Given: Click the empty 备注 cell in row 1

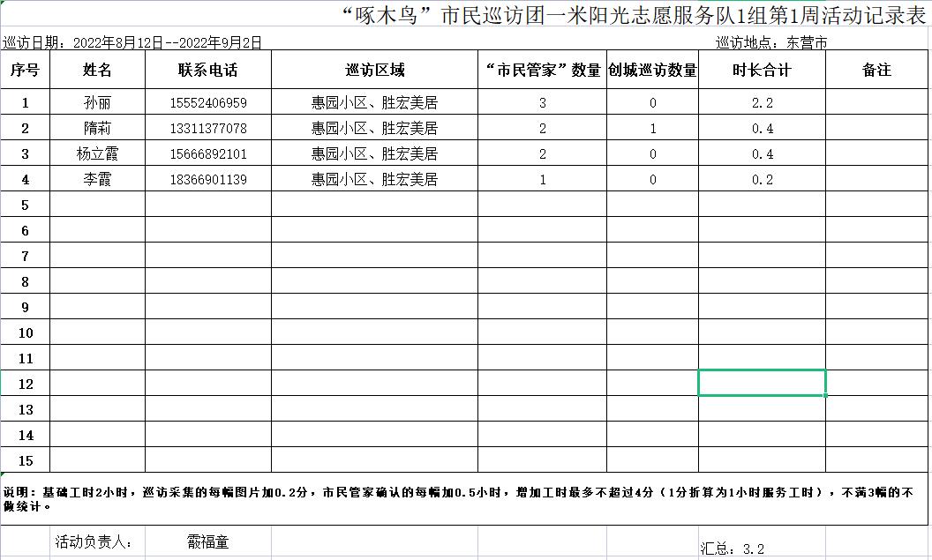Looking at the screenshot, I should (x=876, y=102).
